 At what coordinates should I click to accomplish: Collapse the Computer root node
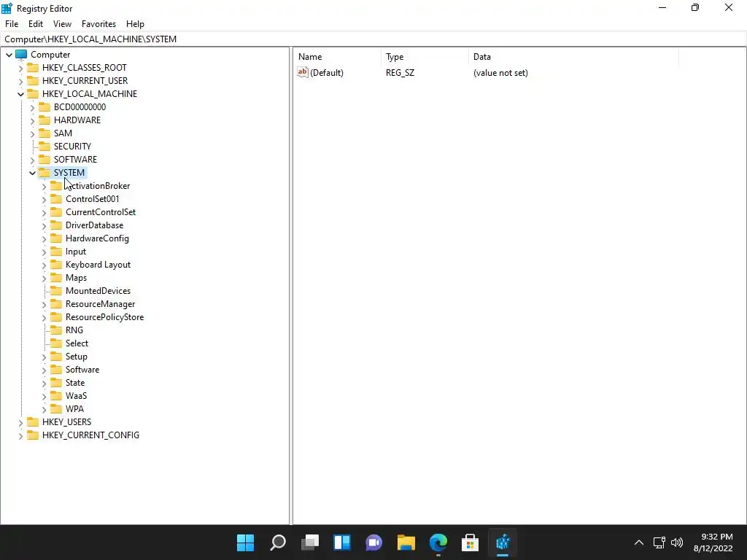coord(9,55)
